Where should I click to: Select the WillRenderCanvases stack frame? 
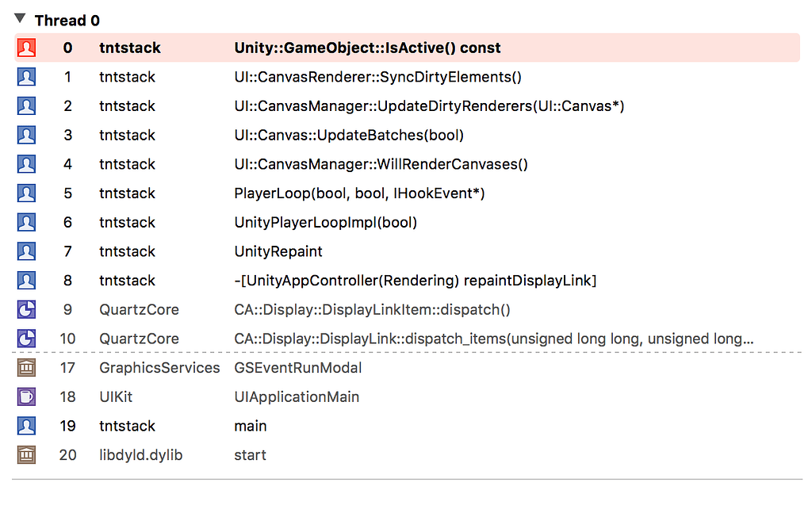coord(381,164)
